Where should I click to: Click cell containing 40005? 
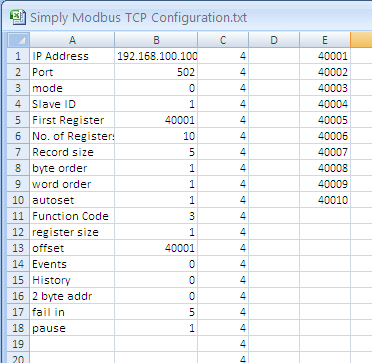coord(325,120)
